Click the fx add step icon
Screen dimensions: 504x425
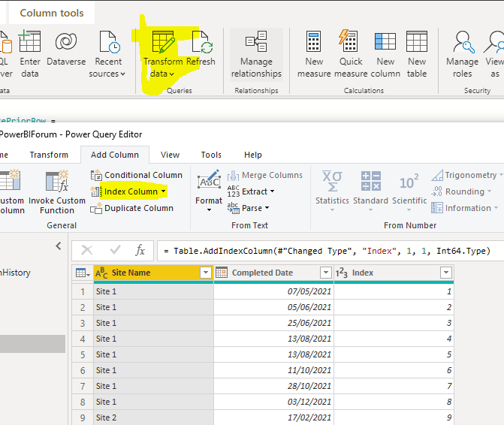tap(140, 250)
